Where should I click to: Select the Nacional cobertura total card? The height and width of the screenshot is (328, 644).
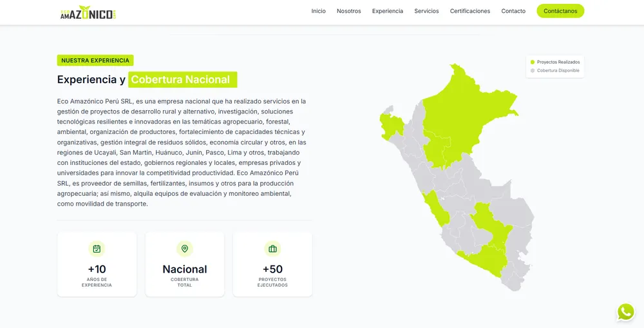(x=185, y=264)
